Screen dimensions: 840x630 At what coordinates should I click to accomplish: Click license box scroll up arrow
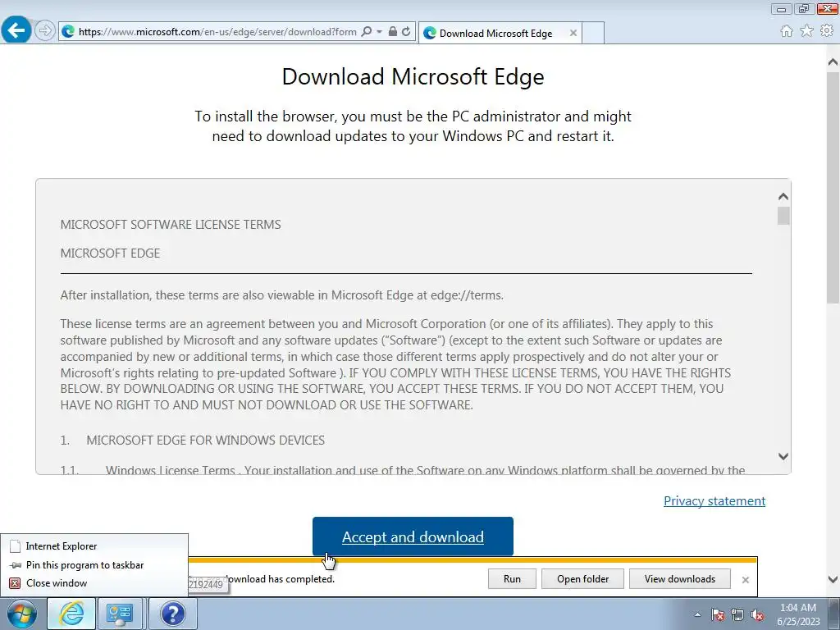pos(783,197)
